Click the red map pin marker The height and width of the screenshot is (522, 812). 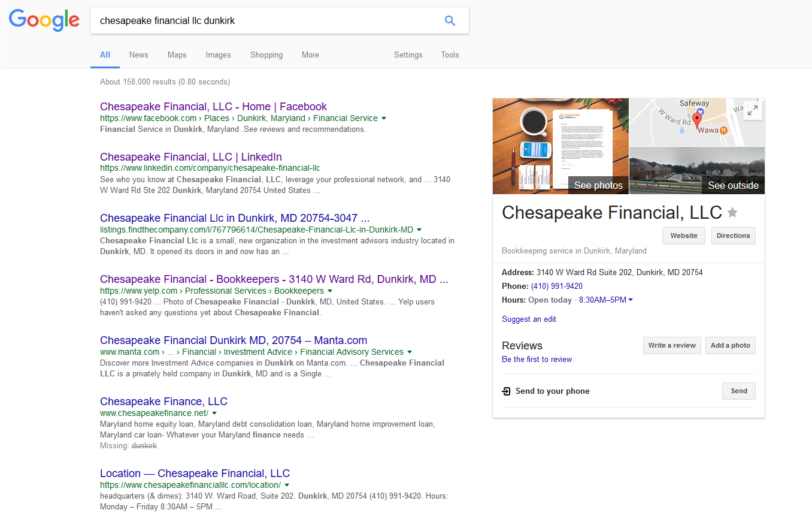[696, 120]
